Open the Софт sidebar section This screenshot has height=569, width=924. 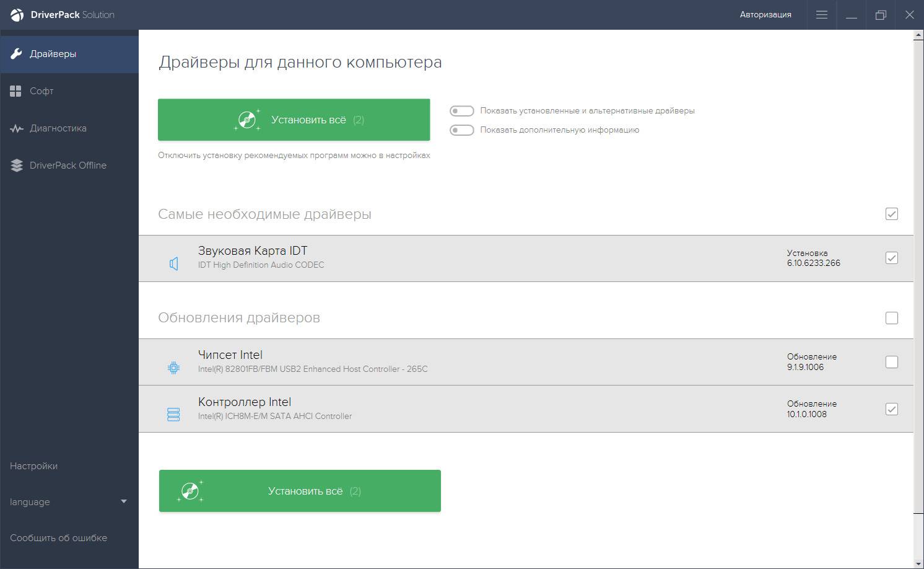click(x=69, y=91)
